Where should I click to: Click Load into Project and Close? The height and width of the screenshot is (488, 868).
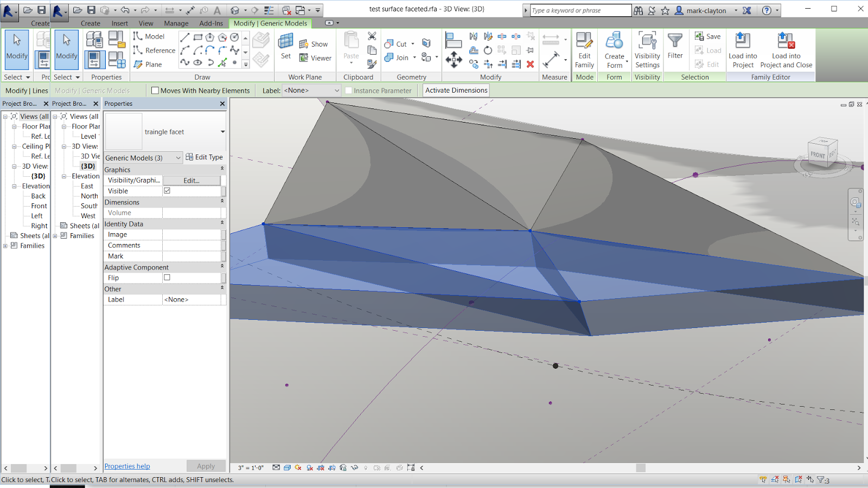786,49
